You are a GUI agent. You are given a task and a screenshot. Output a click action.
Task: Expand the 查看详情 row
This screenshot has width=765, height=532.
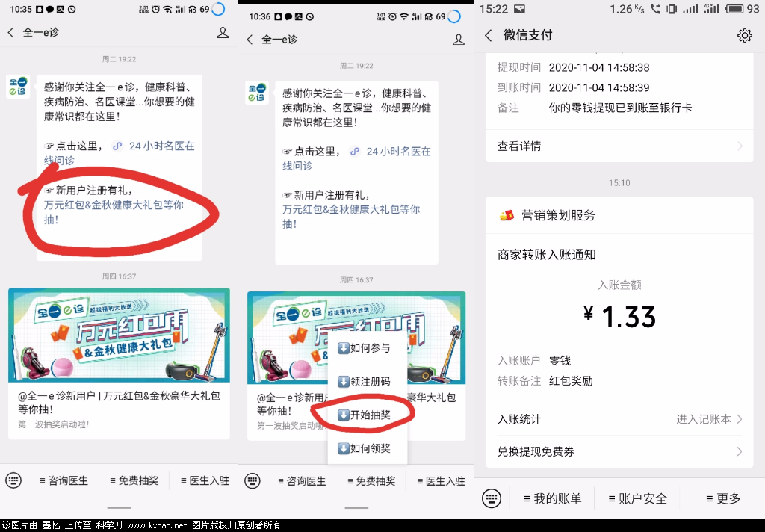tap(619, 146)
